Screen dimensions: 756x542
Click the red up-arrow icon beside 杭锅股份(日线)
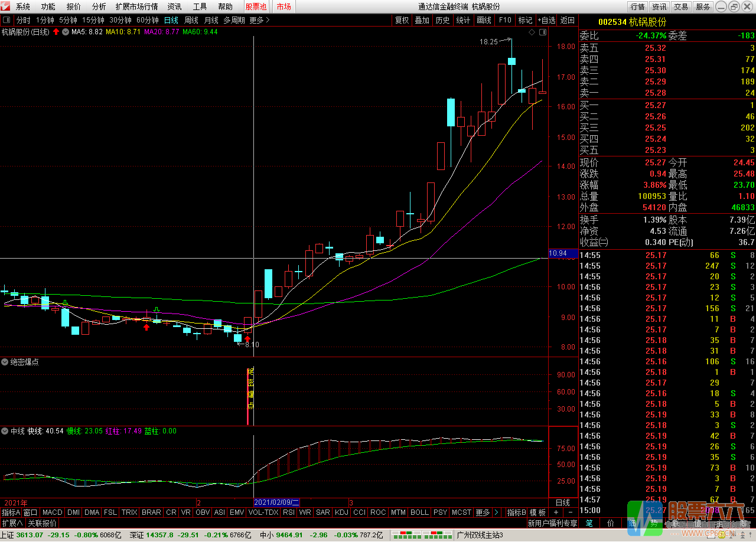56,32
